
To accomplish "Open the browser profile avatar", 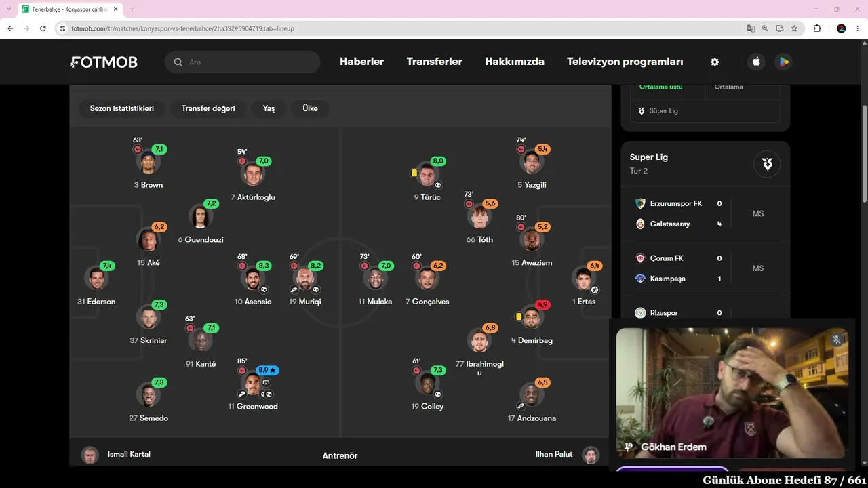I will 842,28.
